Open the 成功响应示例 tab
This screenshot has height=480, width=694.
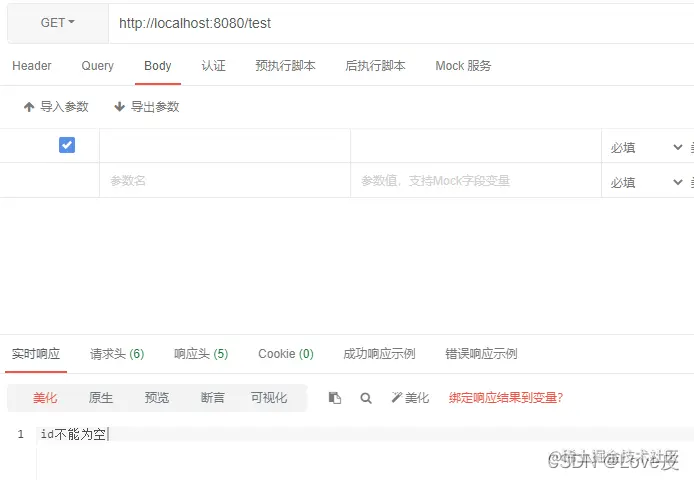[x=379, y=354]
